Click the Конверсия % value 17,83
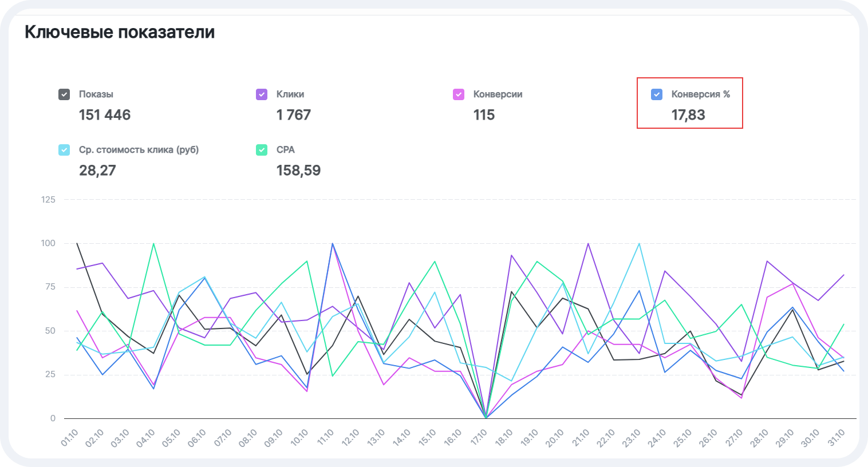This screenshot has height=467, width=868. point(688,115)
